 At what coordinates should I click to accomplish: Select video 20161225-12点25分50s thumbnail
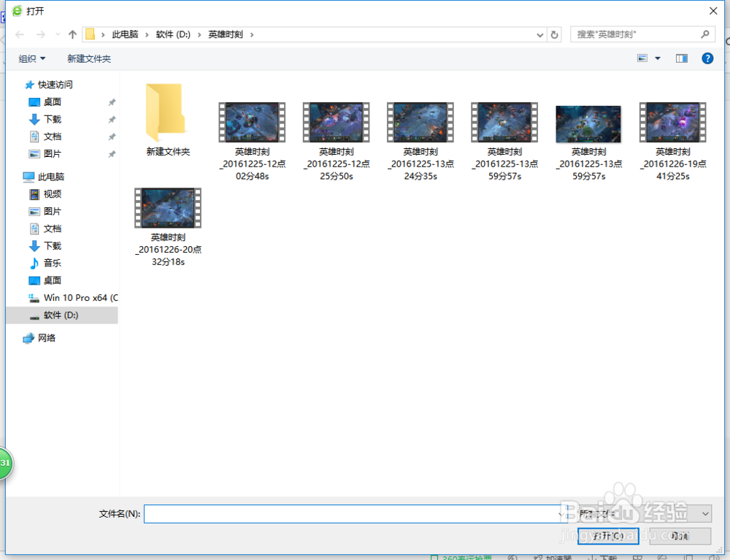336,123
